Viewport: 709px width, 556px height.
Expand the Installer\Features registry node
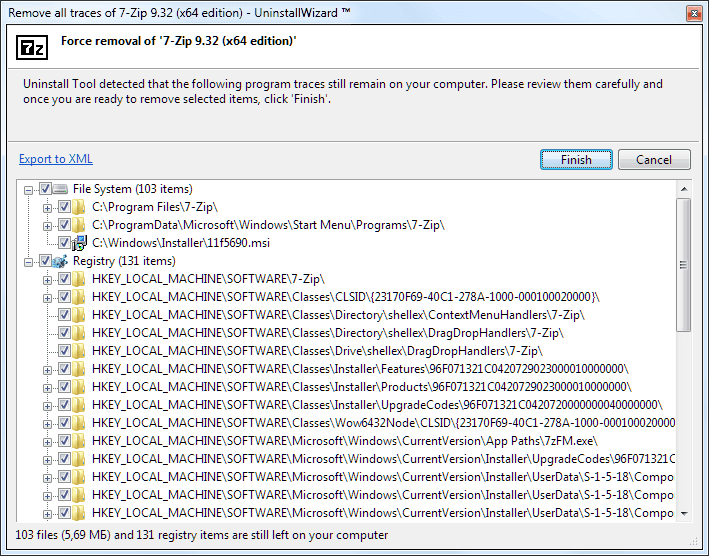point(47,370)
